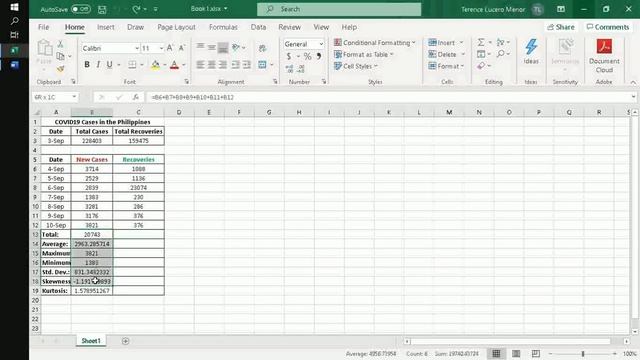Open the Format cells dropdown
The image size is (640, 360).
[462, 66]
